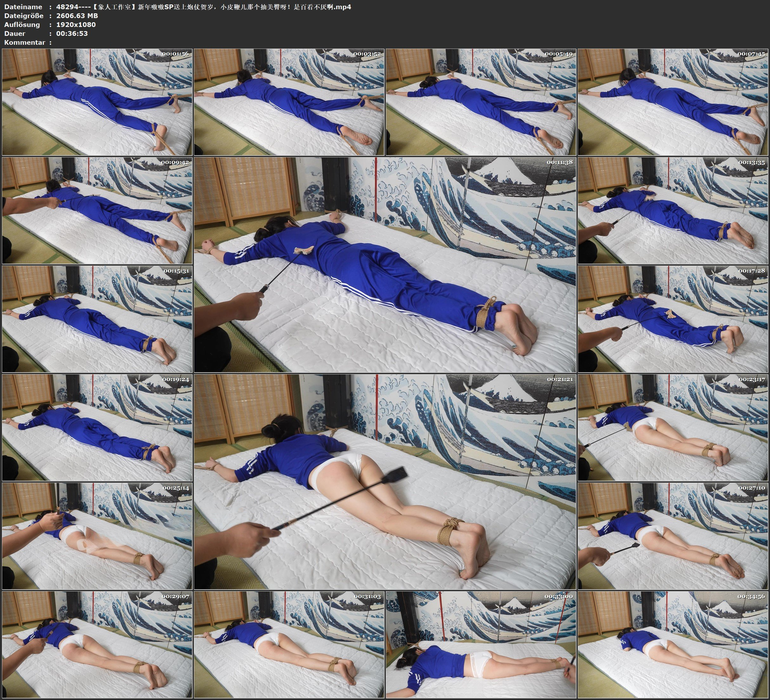Click the thumbnail timestamped 00:07:45

tap(673, 102)
